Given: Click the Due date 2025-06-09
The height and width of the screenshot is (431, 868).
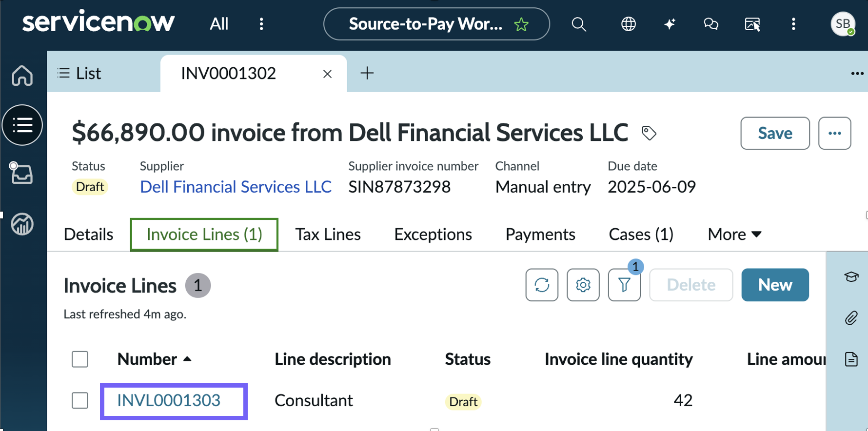Looking at the screenshot, I should [651, 187].
